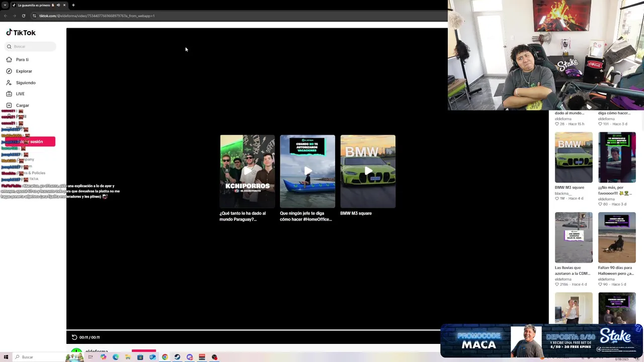The image size is (644, 362).
Task: Click the Siguiendo people icon
Action: click(x=9, y=82)
